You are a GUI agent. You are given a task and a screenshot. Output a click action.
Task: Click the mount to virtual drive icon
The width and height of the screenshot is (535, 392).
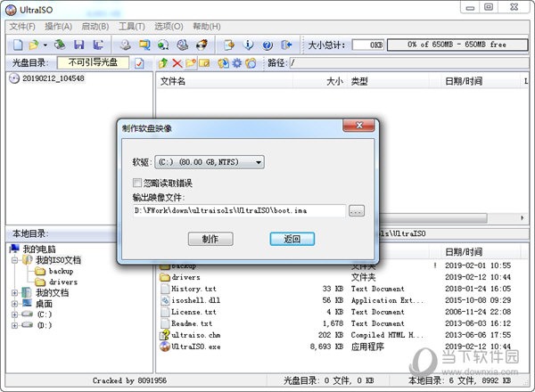click(183, 45)
